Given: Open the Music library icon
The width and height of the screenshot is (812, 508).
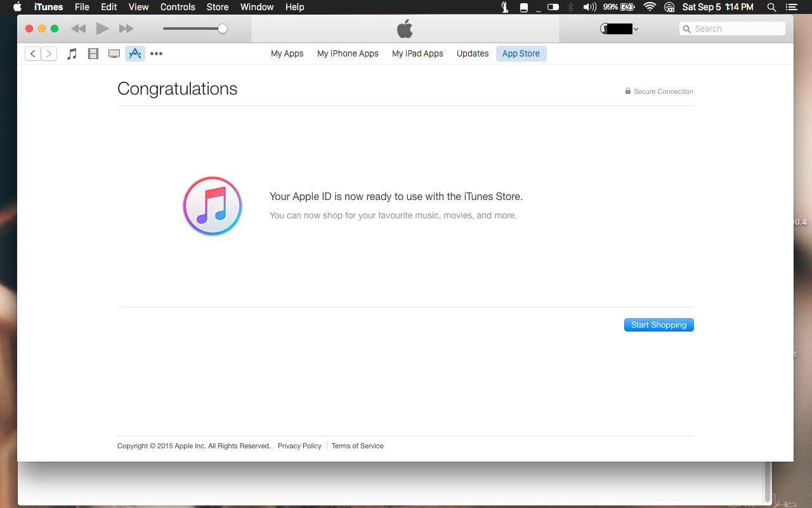Looking at the screenshot, I should (72, 54).
